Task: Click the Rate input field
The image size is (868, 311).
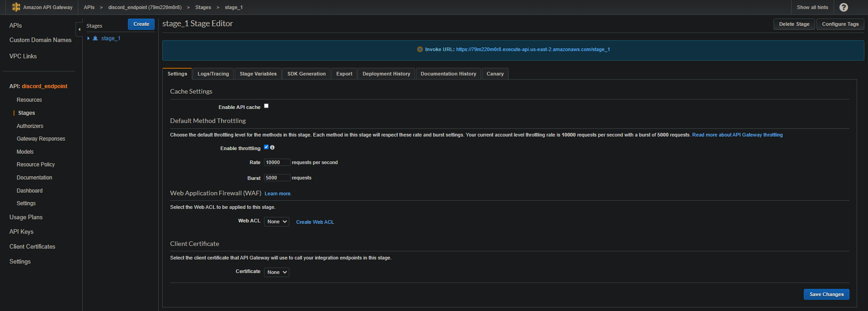Action: click(x=277, y=162)
